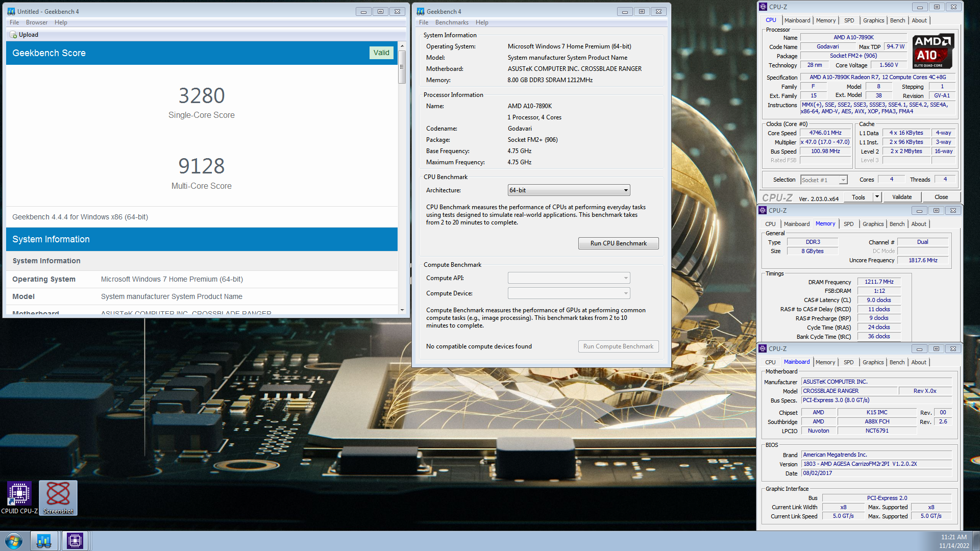
Task: Select the Screenshot desktop icon
Action: (x=58, y=497)
